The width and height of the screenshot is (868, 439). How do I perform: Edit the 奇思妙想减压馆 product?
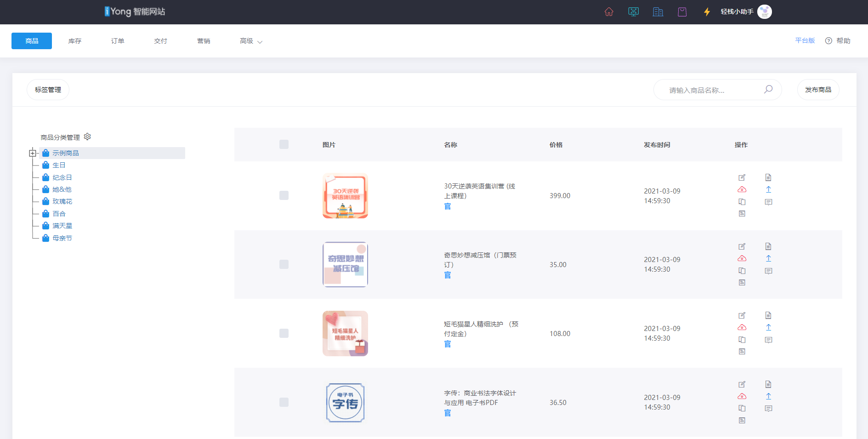pyautogui.click(x=742, y=246)
